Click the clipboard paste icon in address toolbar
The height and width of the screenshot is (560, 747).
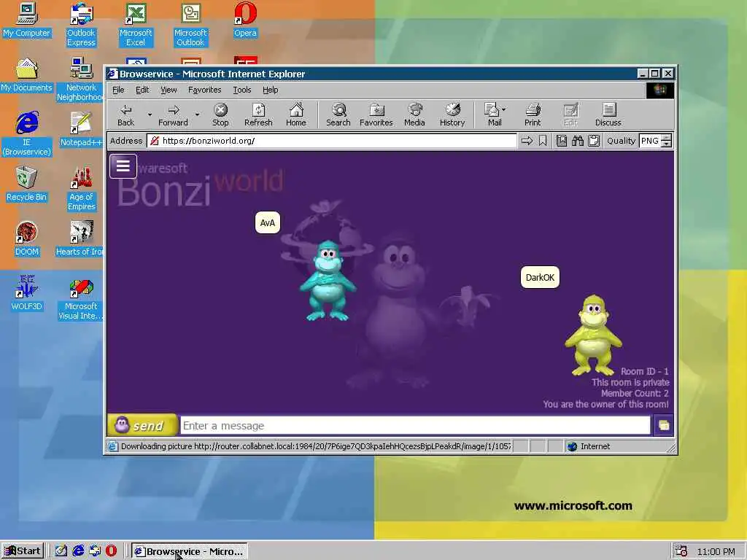tap(594, 141)
